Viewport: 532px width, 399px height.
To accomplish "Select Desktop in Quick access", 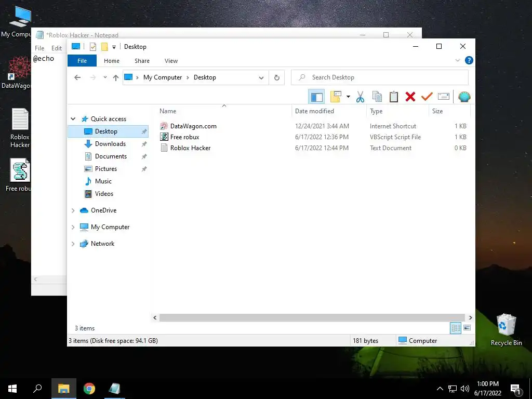I will point(108,131).
